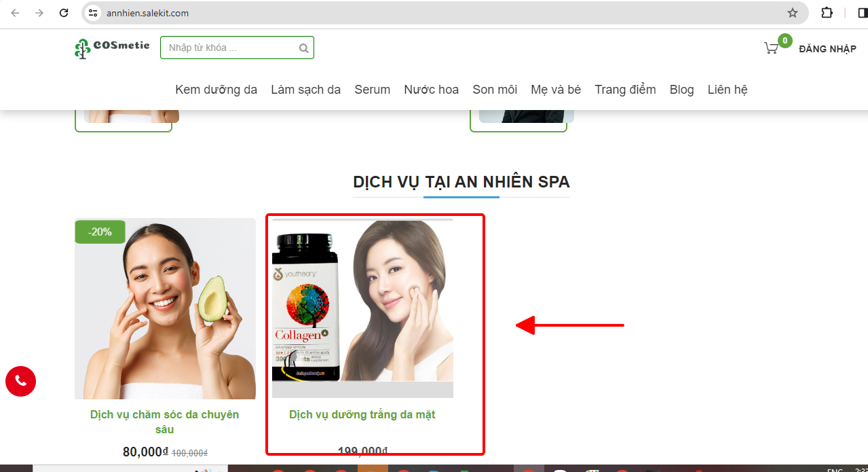Screen dimensions: 868x472
Task: View site information icon in address bar
Action: point(94,13)
